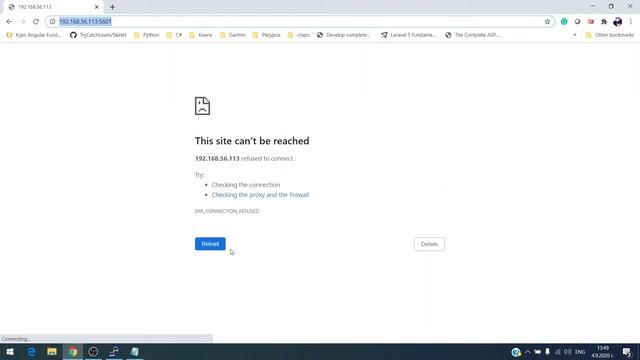Switch the ENG input language
Screen dimensions: 640x360
point(580,352)
